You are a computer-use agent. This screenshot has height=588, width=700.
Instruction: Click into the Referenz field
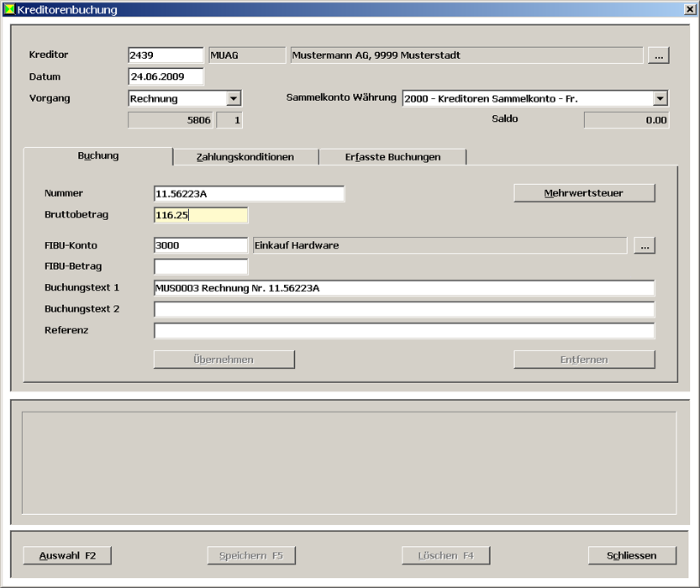(403, 331)
